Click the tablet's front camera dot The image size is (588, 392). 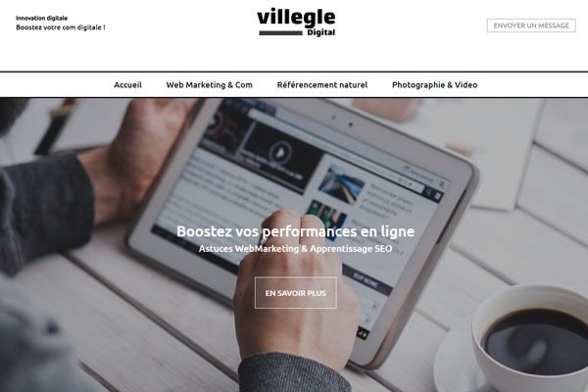coord(351,123)
